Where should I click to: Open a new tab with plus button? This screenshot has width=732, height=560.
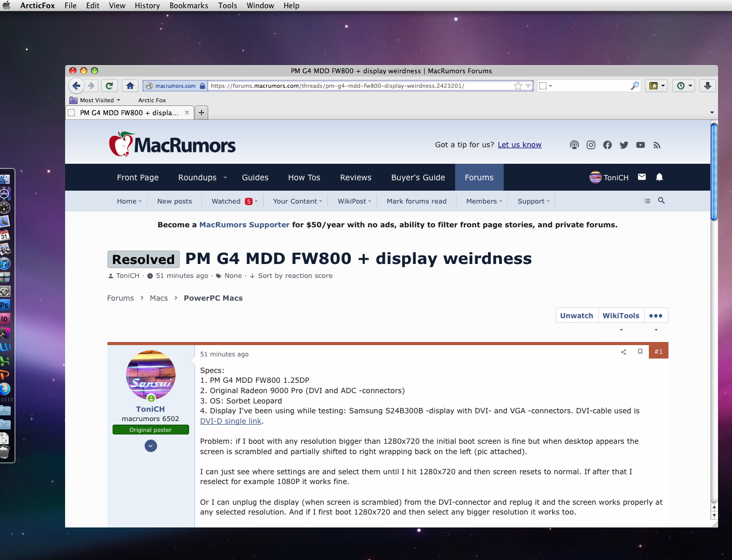click(201, 113)
